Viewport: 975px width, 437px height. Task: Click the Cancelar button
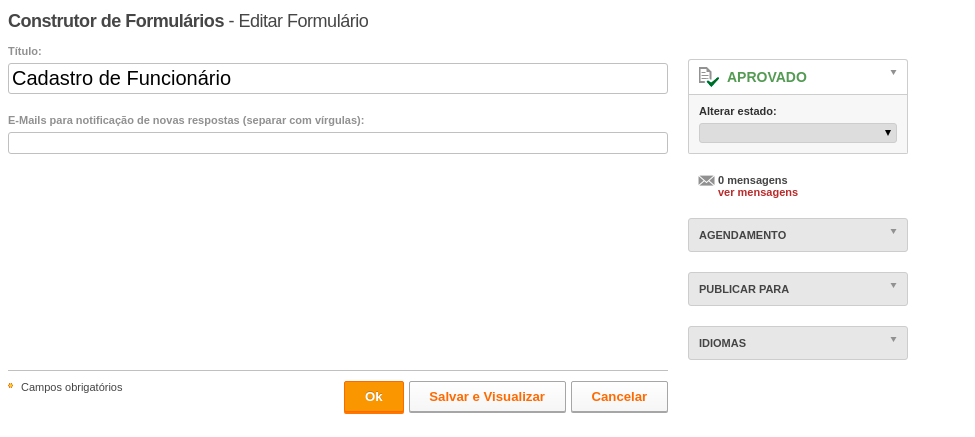tap(619, 397)
